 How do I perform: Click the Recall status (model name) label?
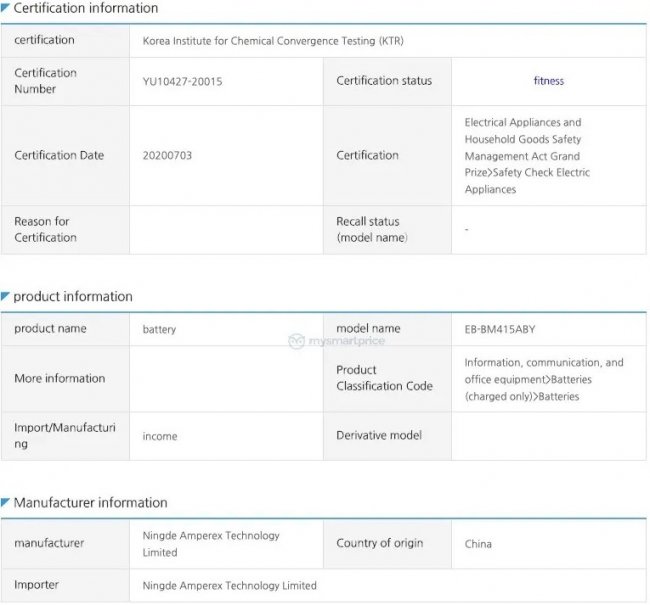[368, 229]
